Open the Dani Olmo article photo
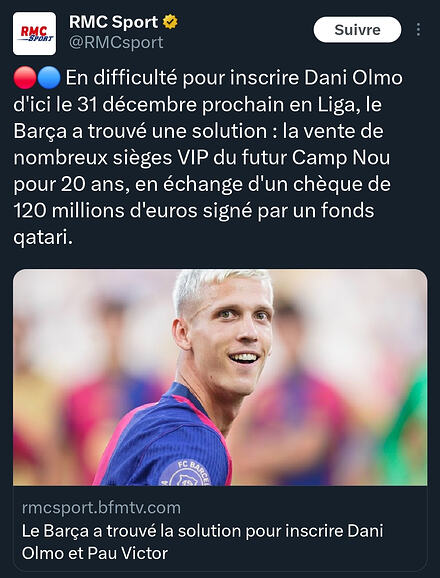 click(220, 377)
